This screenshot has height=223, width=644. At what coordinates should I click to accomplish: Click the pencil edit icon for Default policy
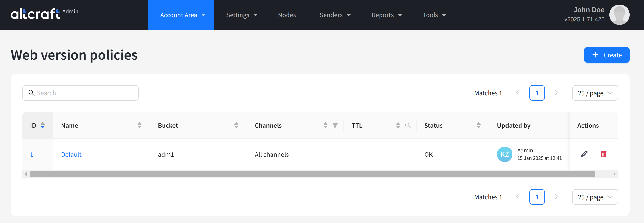(584, 154)
